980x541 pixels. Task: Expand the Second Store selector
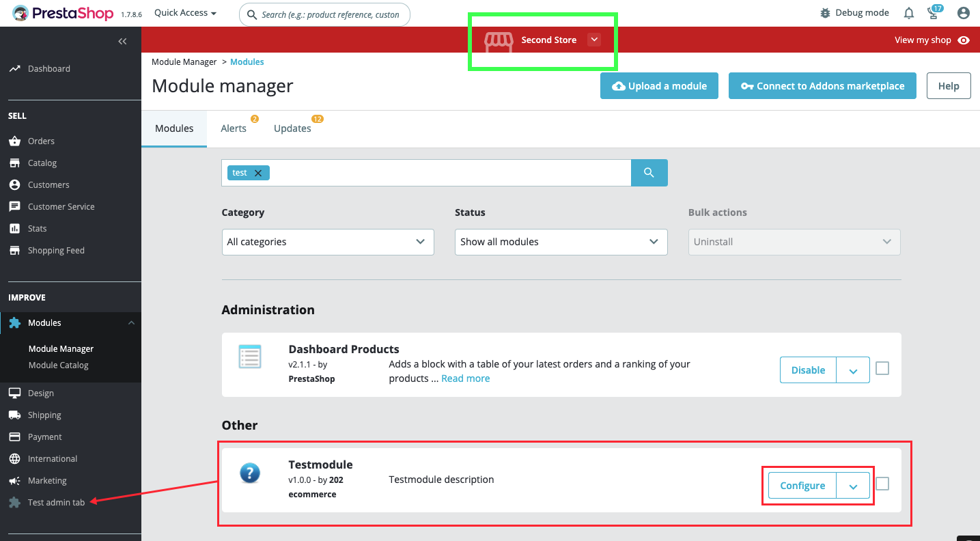[x=593, y=40]
